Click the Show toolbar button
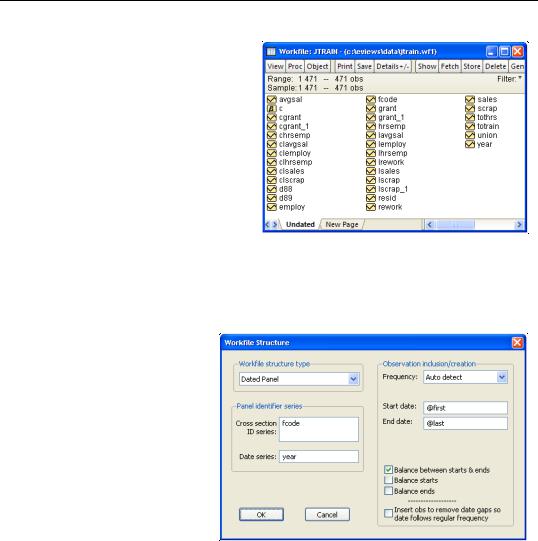538x541 pixels. [427, 66]
